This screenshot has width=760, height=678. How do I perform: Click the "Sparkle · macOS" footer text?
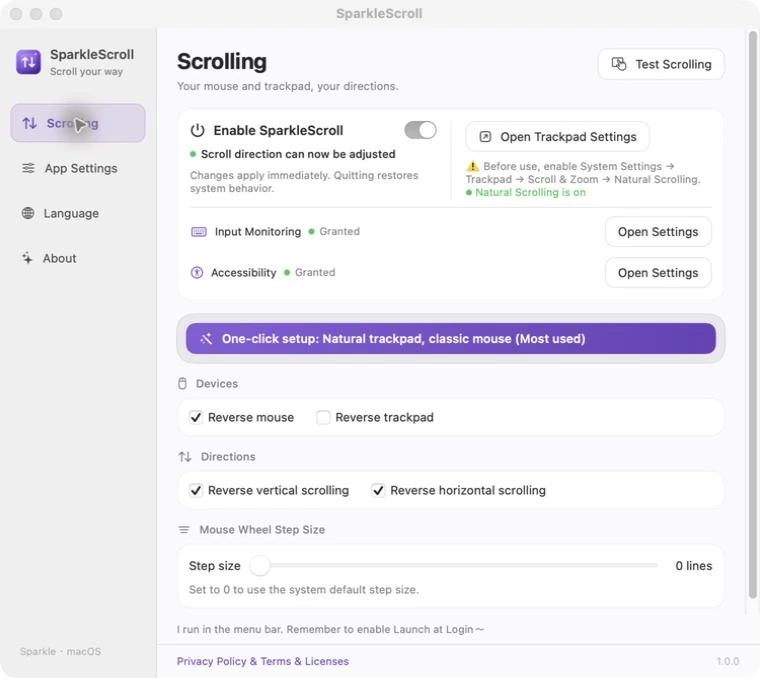pos(61,651)
